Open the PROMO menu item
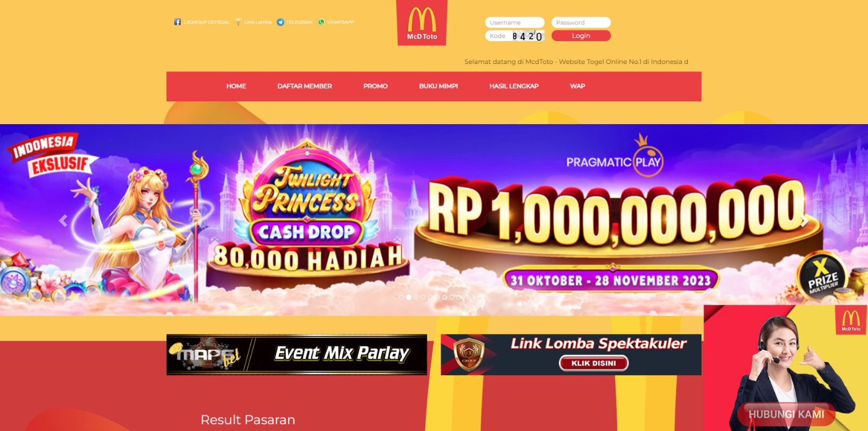 [x=375, y=86]
